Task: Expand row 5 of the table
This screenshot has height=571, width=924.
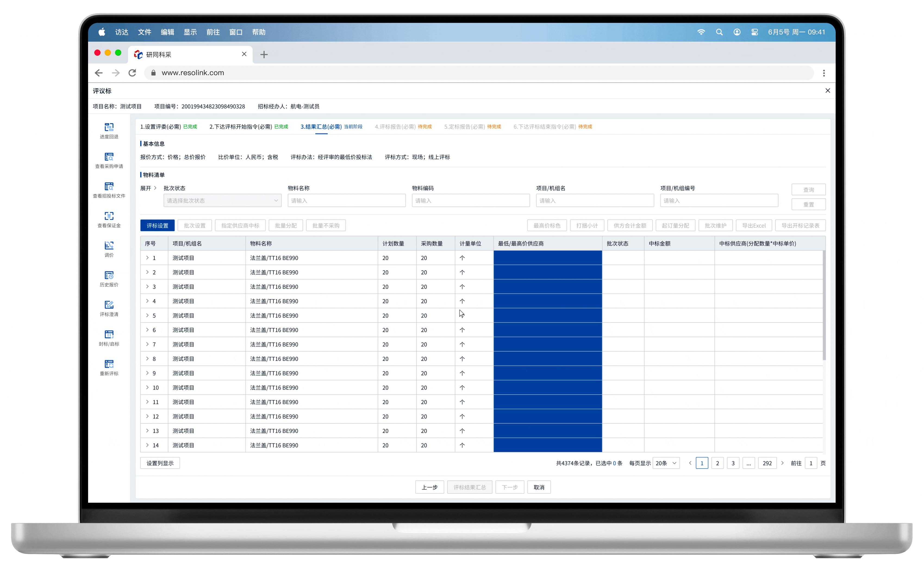Action: tap(147, 315)
